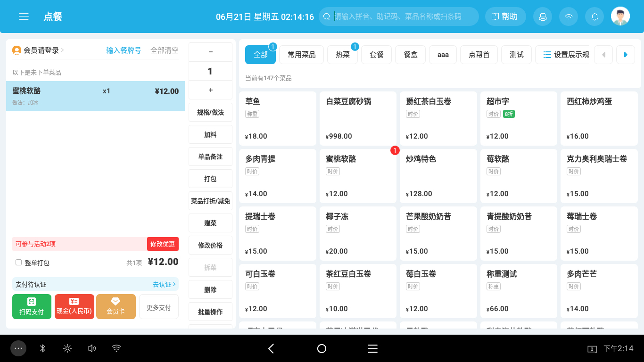Click the 加料 button
The image size is (644, 362).
coord(210,134)
